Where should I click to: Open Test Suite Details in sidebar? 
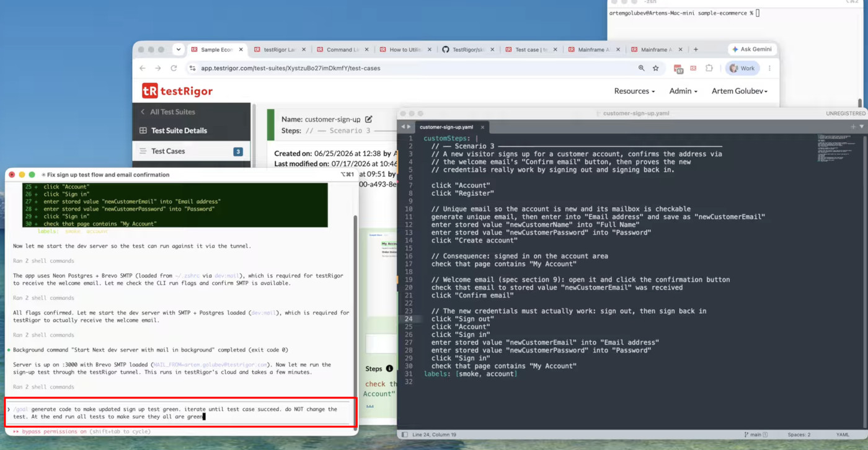pos(179,131)
